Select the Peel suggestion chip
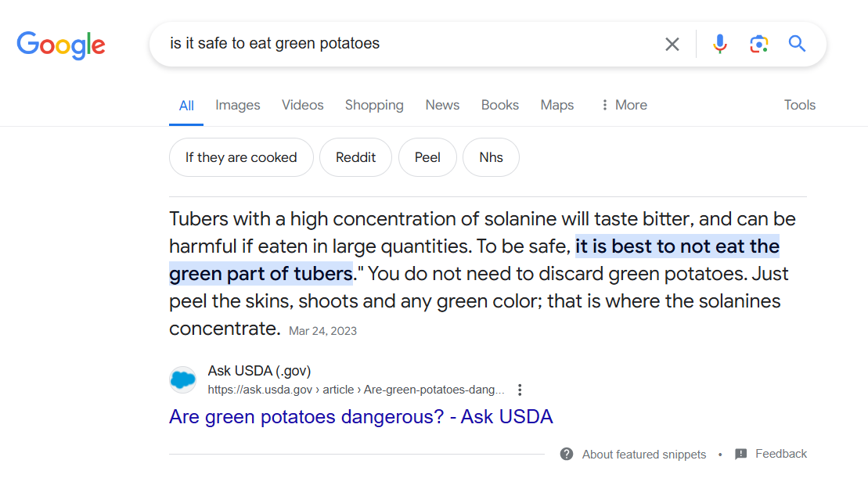This screenshot has width=868, height=489. click(x=427, y=157)
